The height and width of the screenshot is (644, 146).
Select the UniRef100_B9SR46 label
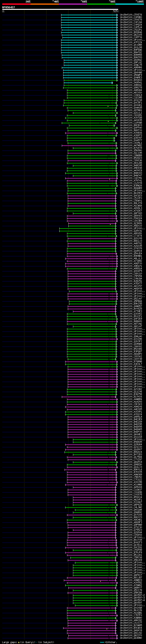131,32
